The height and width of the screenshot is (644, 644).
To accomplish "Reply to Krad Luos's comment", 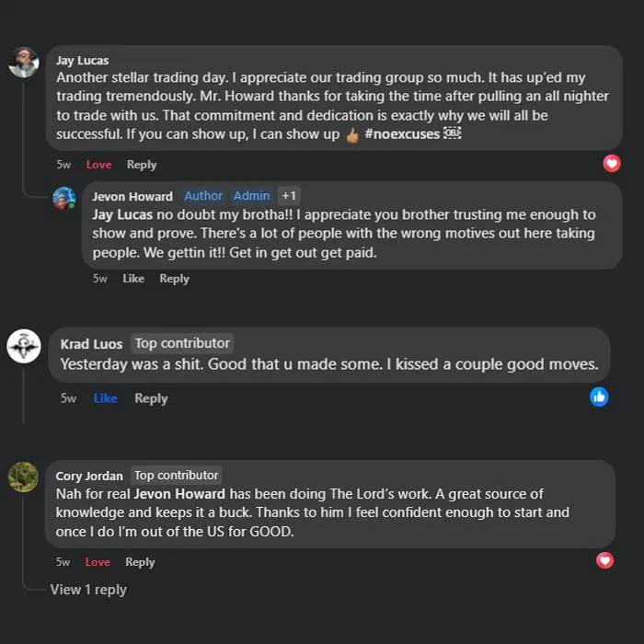I will pyautogui.click(x=151, y=398).
